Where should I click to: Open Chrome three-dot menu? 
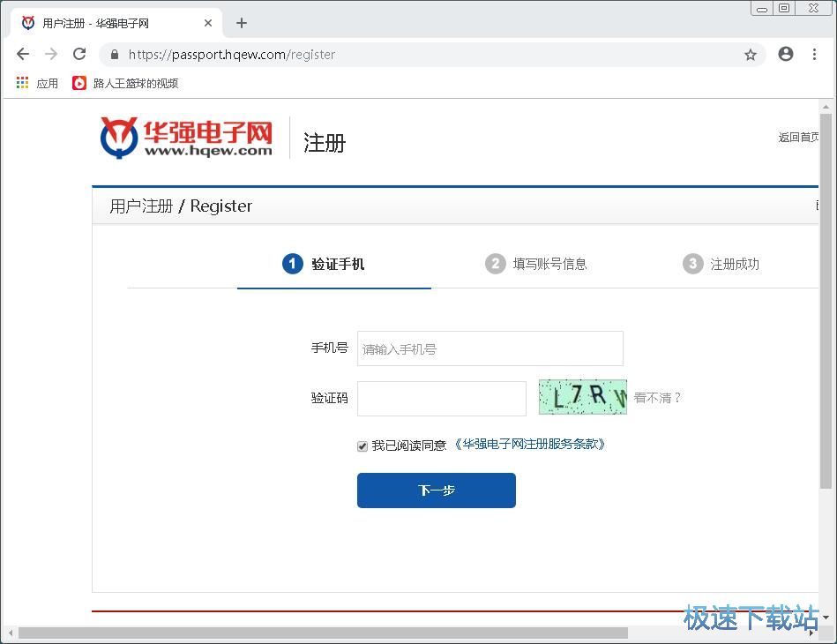[x=814, y=54]
